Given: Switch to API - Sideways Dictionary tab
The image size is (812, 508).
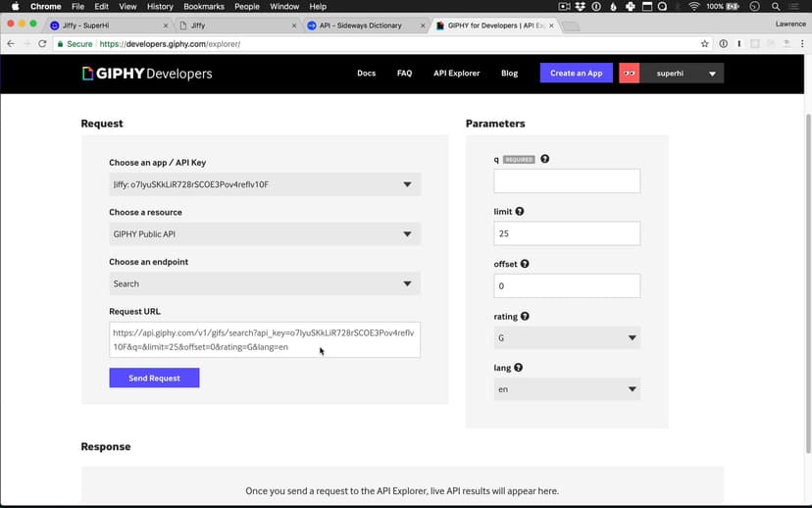Looking at the screenshot, I should click(x=366, y=25).
